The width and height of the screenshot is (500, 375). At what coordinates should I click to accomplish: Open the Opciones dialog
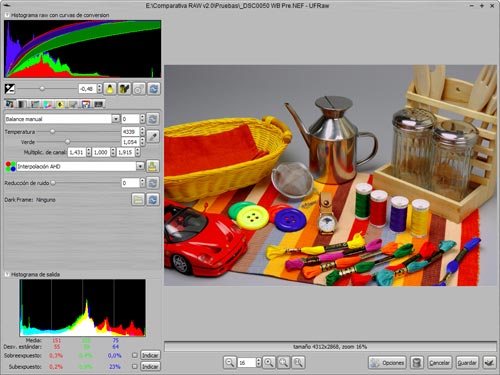[387, 362]
